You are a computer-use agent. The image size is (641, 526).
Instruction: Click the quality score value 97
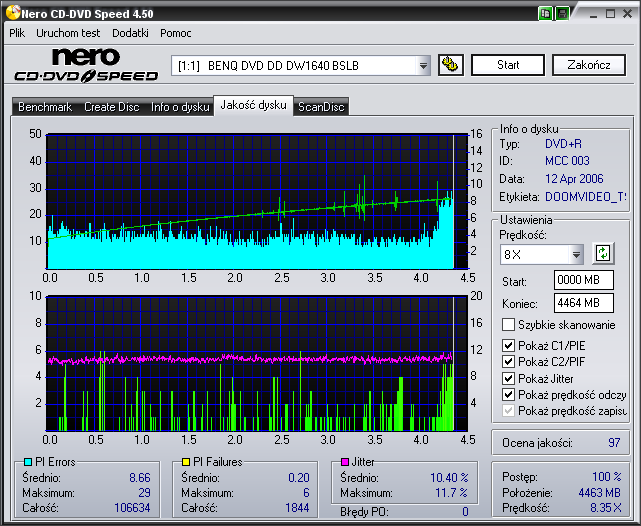[614, 443]
